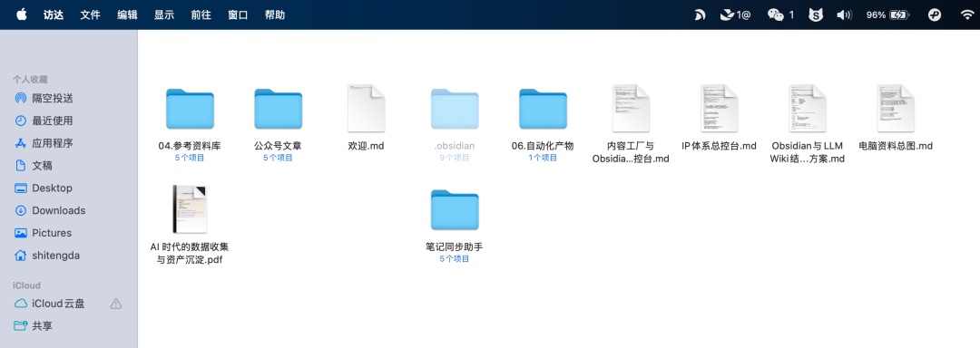The image size is (980, 348).
Task: Select the IP体系总控台.md file icon
Action: click(720, 109)
